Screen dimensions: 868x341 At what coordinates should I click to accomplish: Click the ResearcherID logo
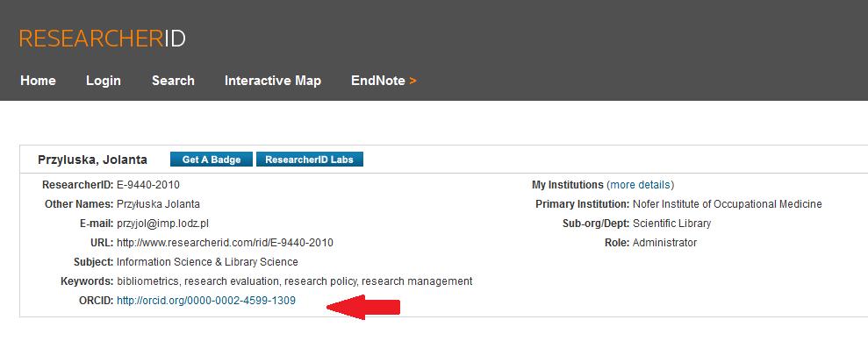tap(103, 39)
